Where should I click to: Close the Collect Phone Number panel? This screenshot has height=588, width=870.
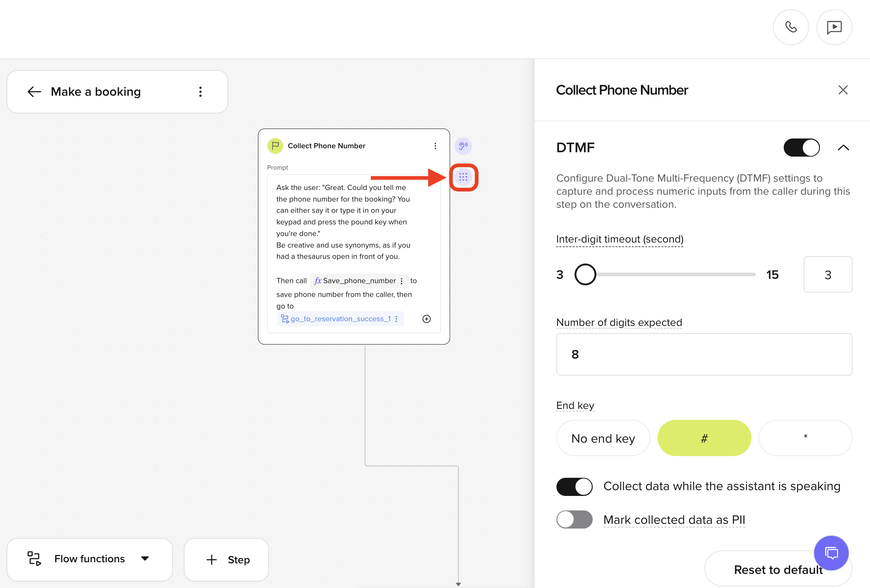(843, 90)
